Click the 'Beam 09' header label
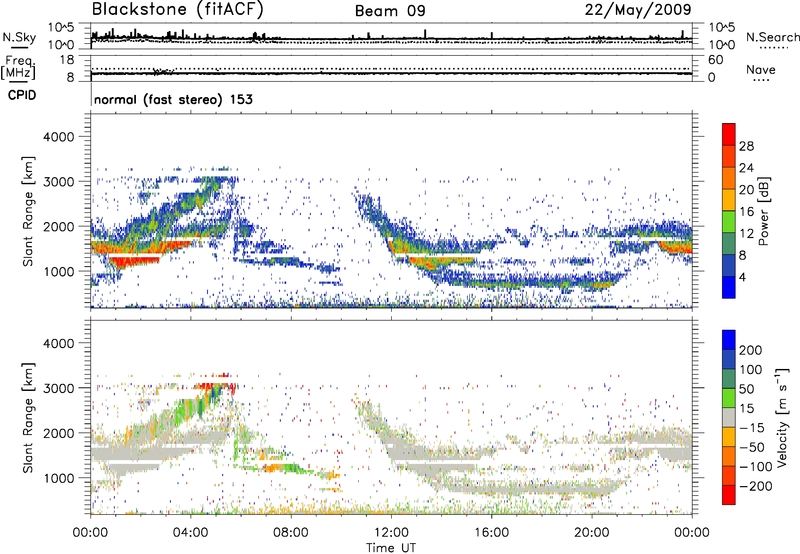Screen dimensions: 800x554 click(x=390, y=11)
